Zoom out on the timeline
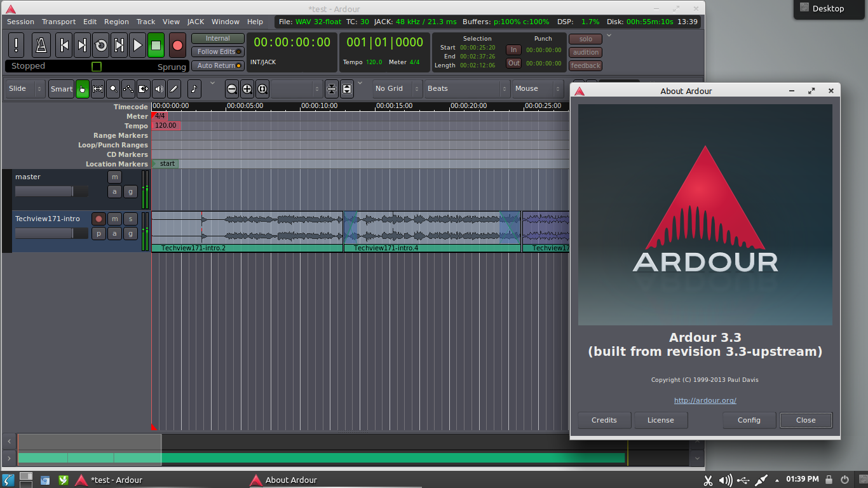Screen dimensions: 868x488 [x=232, y=89]
